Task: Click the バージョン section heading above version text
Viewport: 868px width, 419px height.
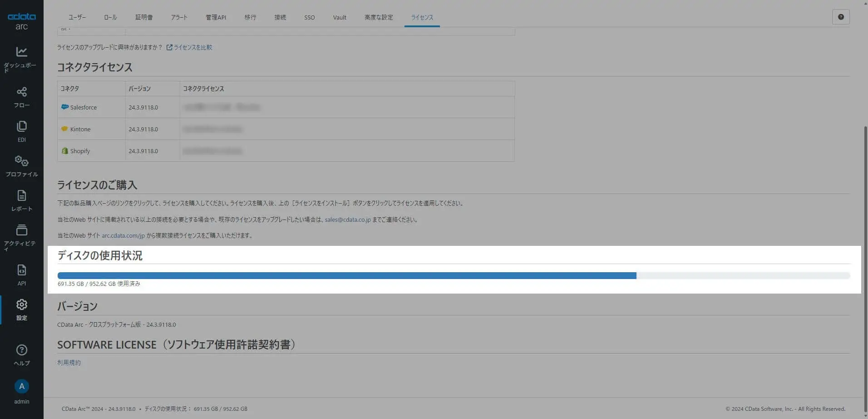Action: tap(77, 306)
